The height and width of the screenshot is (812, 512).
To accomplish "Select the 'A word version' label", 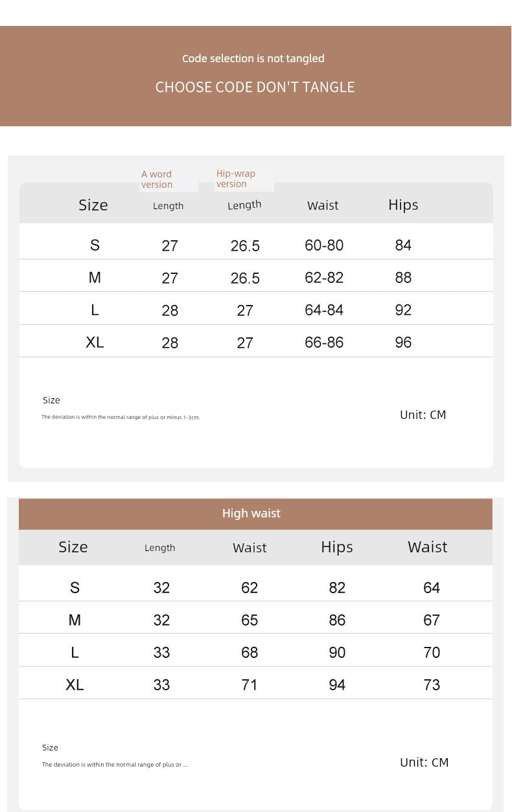I will pyautogui.click(x=157, y=179).
